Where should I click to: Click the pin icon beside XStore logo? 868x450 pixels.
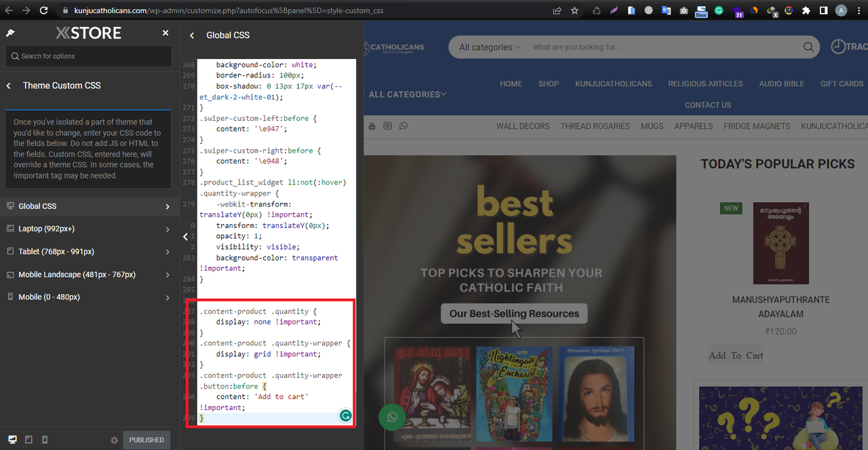[x=10, y=33]
